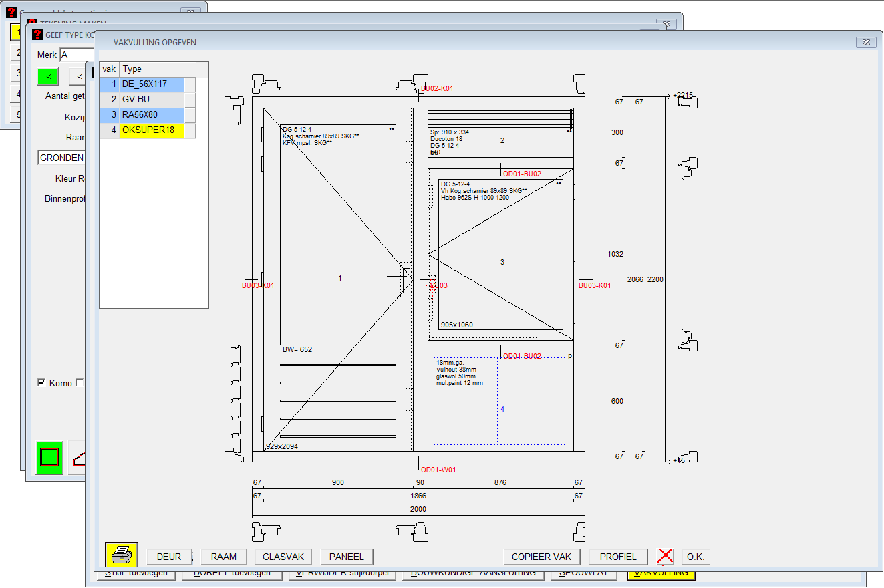This screenshot has width=884, height=588.
Task: Select the RA56X80 row in the vak list
Action: tap(152, 115)
